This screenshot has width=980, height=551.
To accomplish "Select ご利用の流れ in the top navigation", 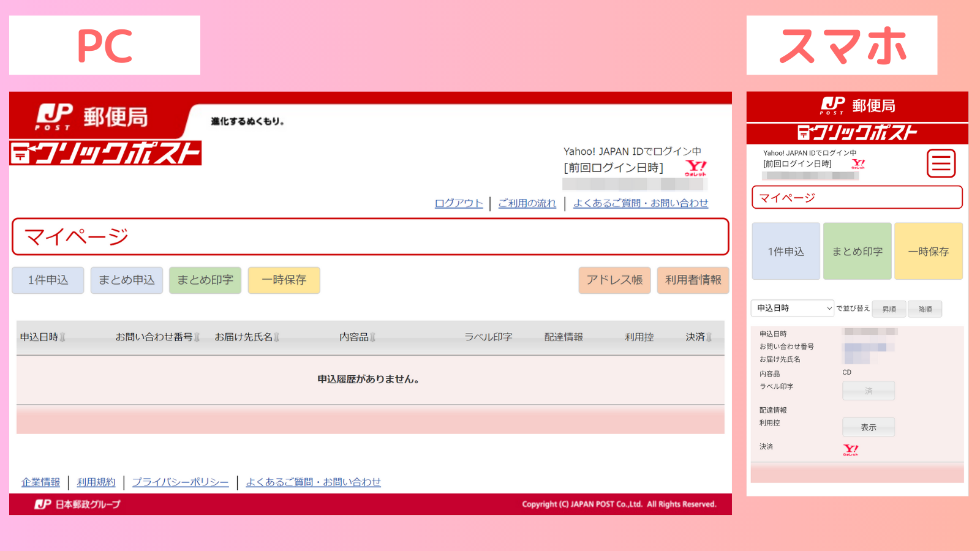I will [x=527, y=203].
